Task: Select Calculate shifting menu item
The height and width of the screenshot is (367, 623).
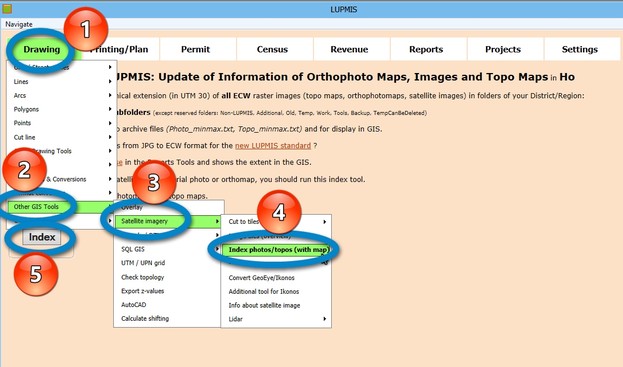Action: tap(145, 319)
